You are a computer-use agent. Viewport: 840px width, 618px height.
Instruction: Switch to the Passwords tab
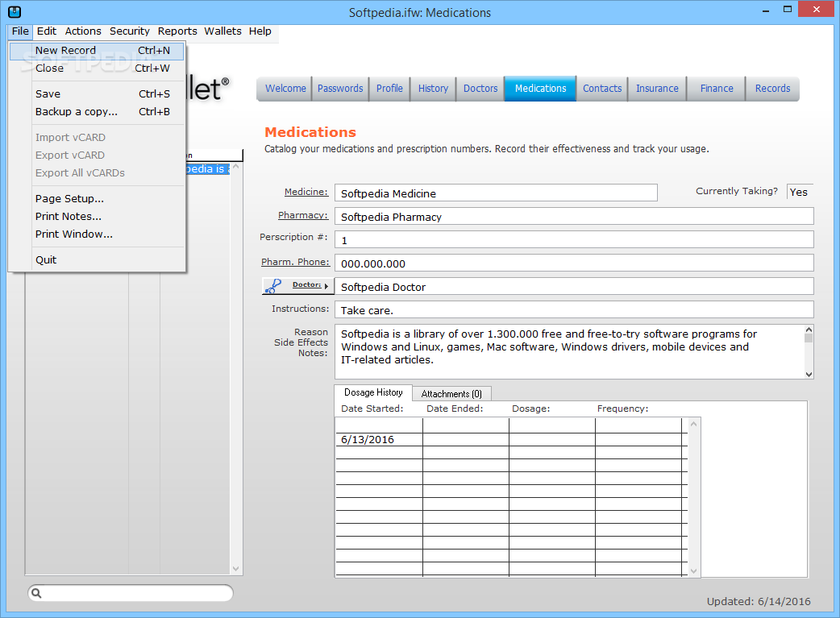(340, 89)
